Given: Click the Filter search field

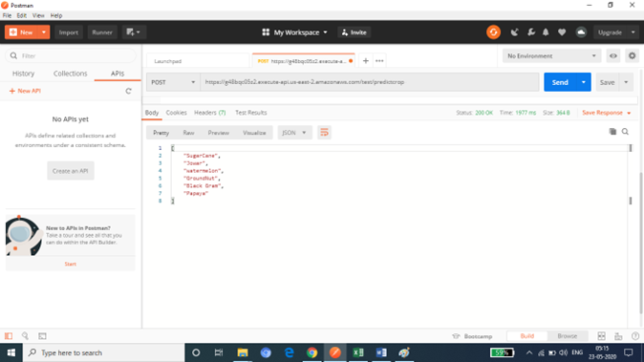Looking at the screenshot, I should [71, 55].
